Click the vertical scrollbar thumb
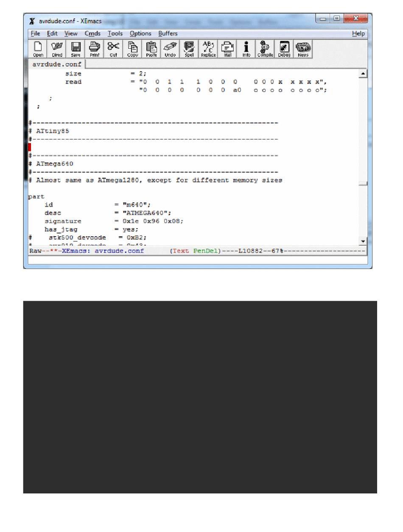 (x=363, y=183)
